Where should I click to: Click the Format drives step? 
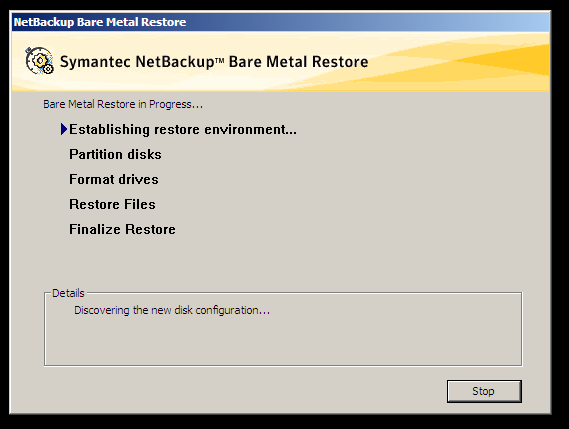(114, 179)
